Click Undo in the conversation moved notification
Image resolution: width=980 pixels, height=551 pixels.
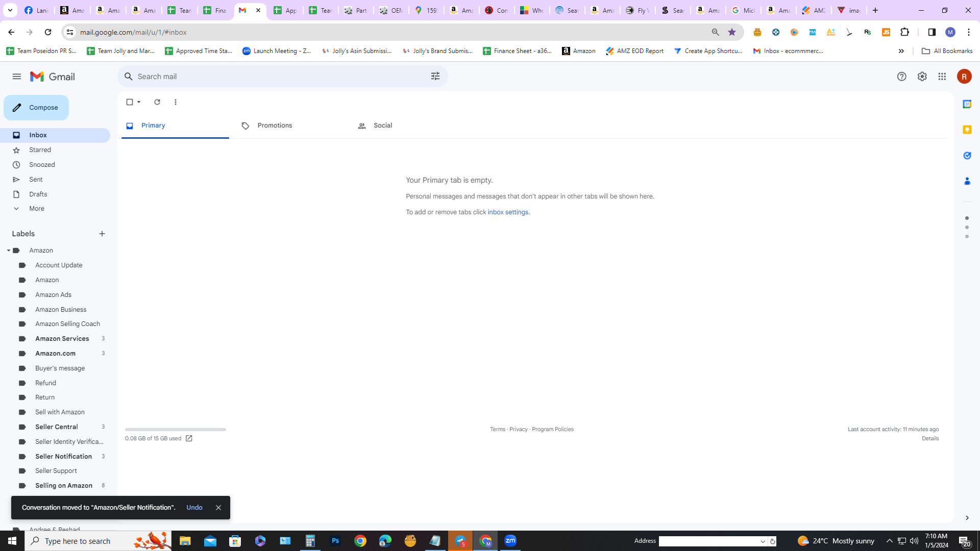coord(194,508)
